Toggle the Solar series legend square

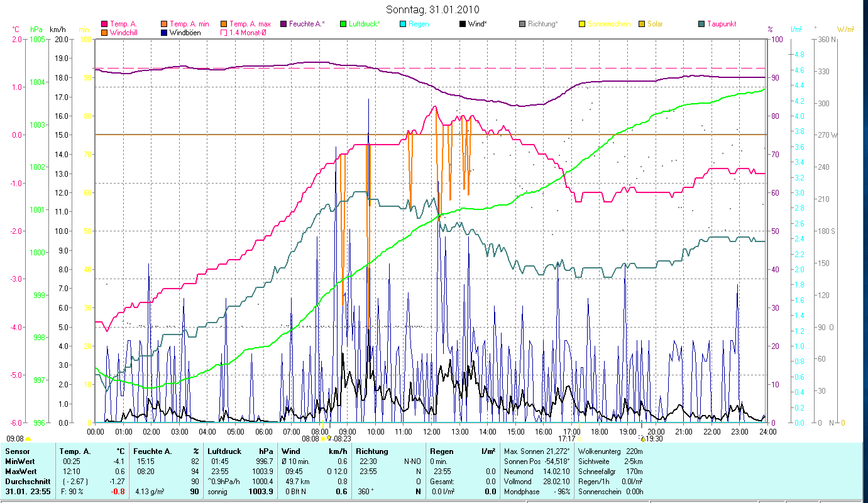(x=642, y=24)
